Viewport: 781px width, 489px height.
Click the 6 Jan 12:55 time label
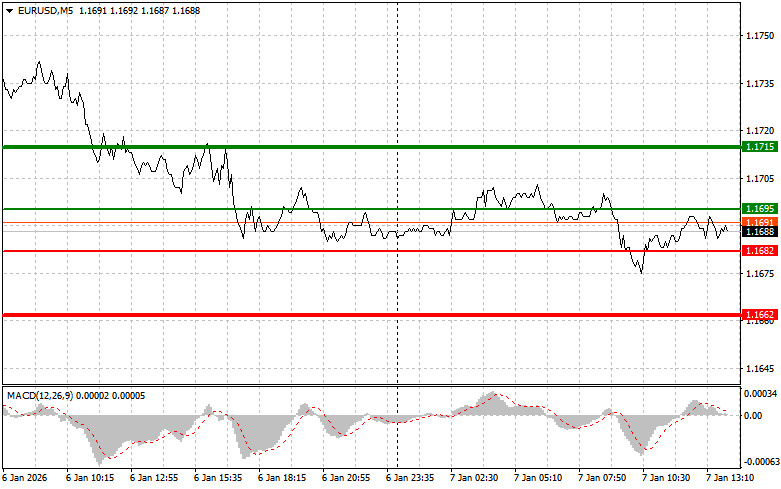click(154, 478)
